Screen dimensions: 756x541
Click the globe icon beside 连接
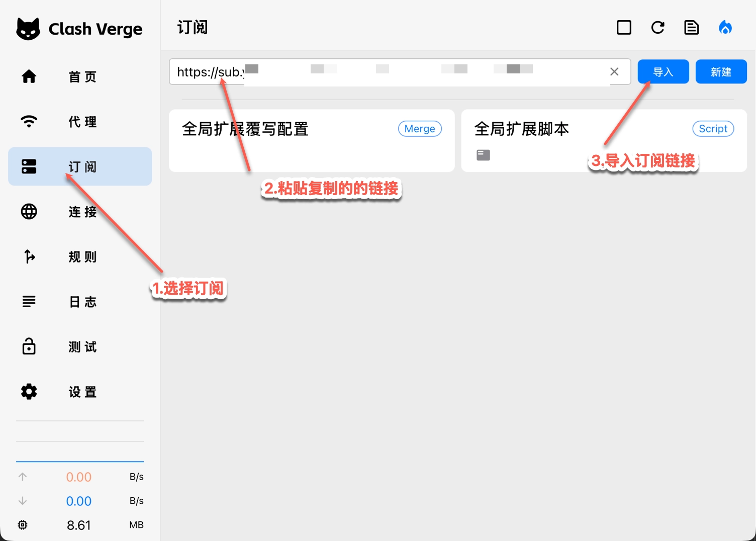[x=29, y=212]
